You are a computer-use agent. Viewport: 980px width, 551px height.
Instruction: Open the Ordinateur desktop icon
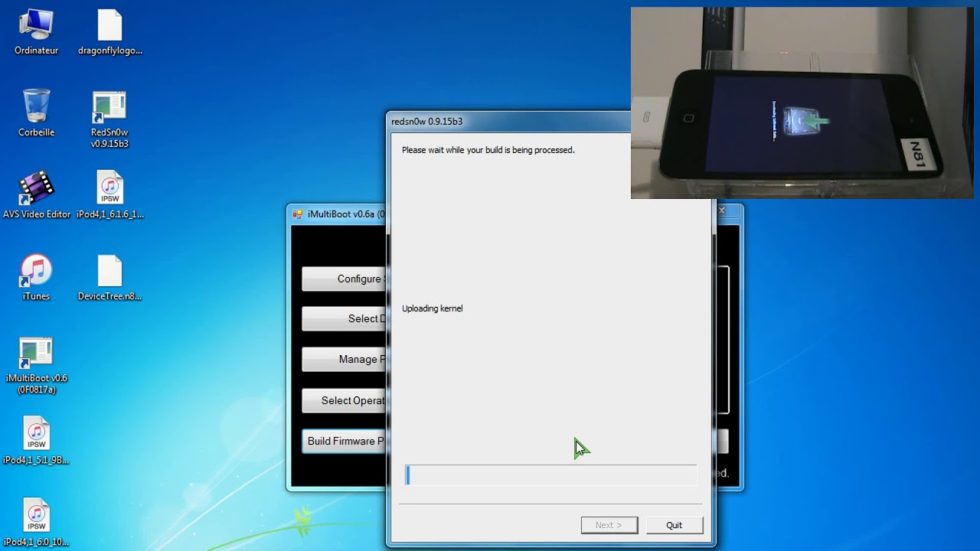click(36, 33)
